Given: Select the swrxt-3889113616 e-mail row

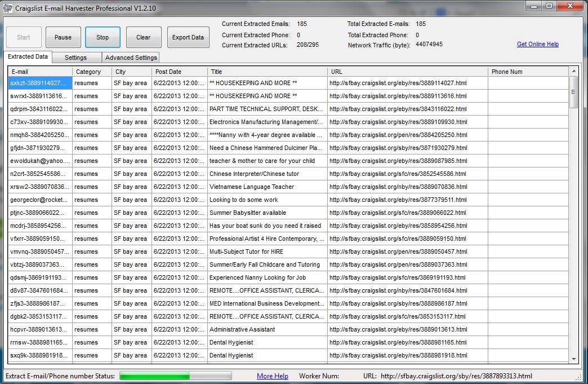Looking at the screenshot, I should pos(40,96).
